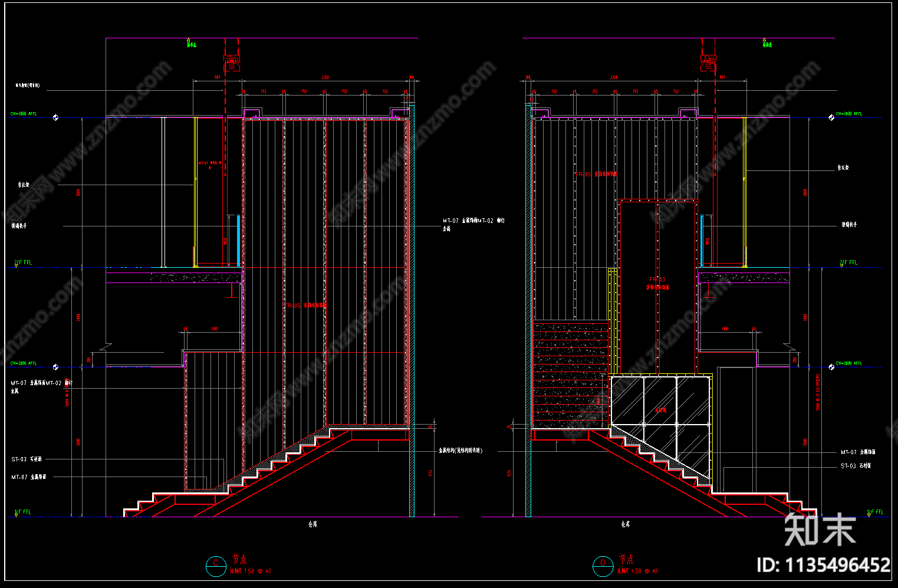Select the section bubble marked C
898x588 pixels.
(215, 566)
